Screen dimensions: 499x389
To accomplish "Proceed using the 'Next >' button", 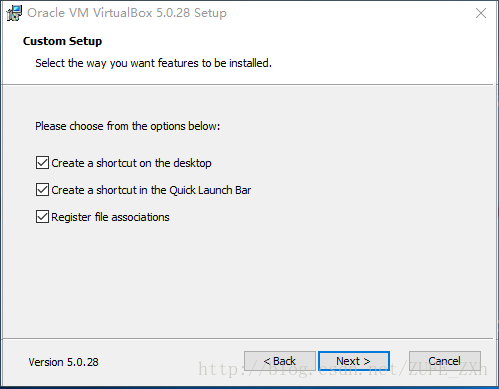I will [x=354, y=361].
